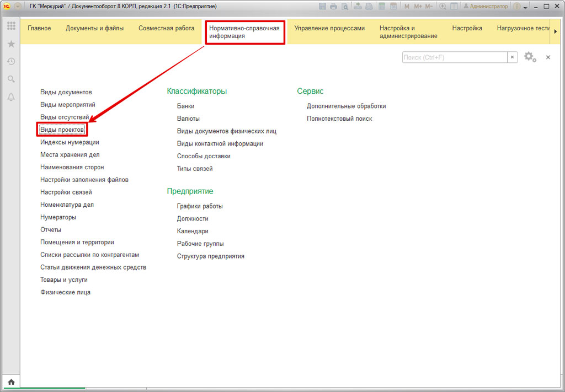Click into the Поиск (Ctrl+F) field
Screen dimensions: 565x392
pos(454,57)
